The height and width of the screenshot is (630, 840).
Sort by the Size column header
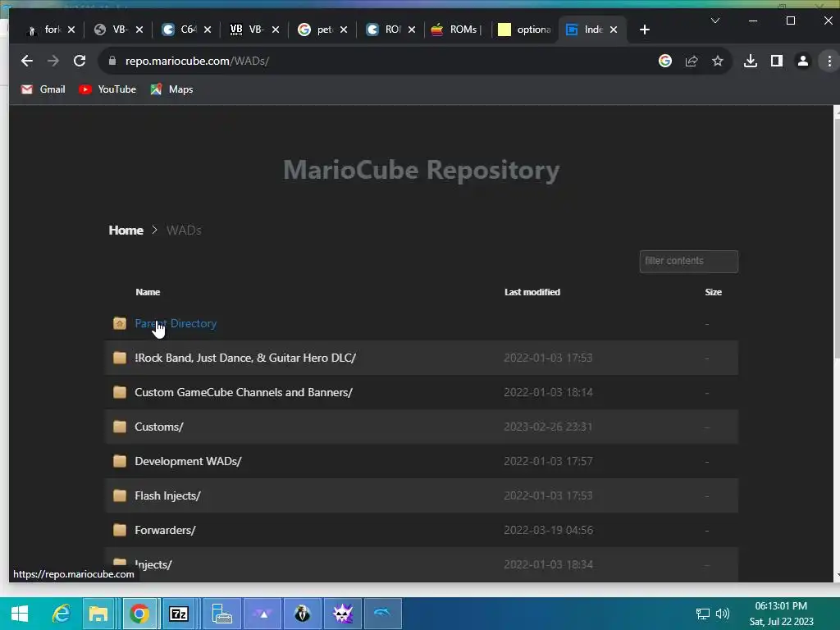coord(713,292)
